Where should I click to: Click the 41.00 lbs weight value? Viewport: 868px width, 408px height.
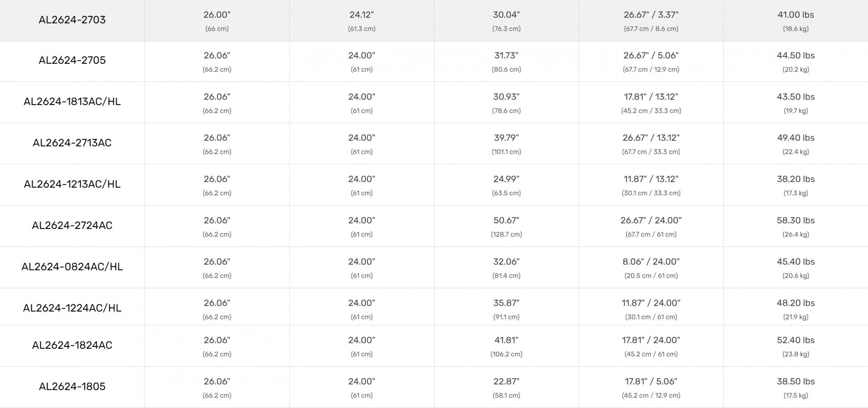pos(796,15)
